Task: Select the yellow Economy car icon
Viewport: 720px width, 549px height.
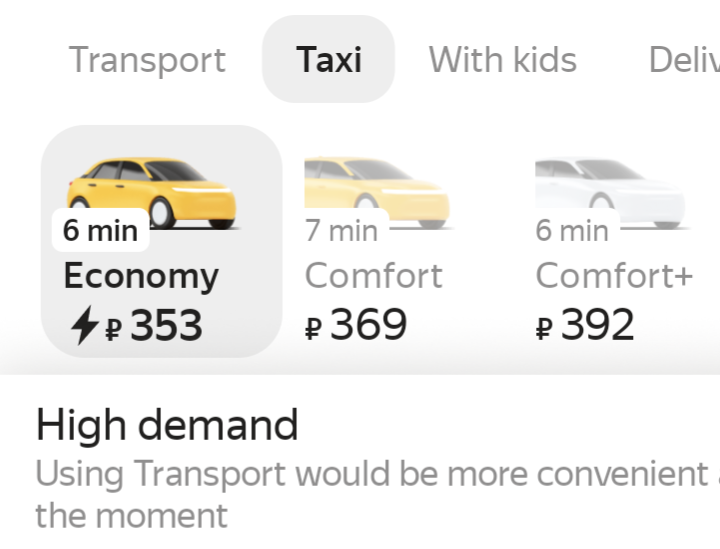Action: click(151, 191)
